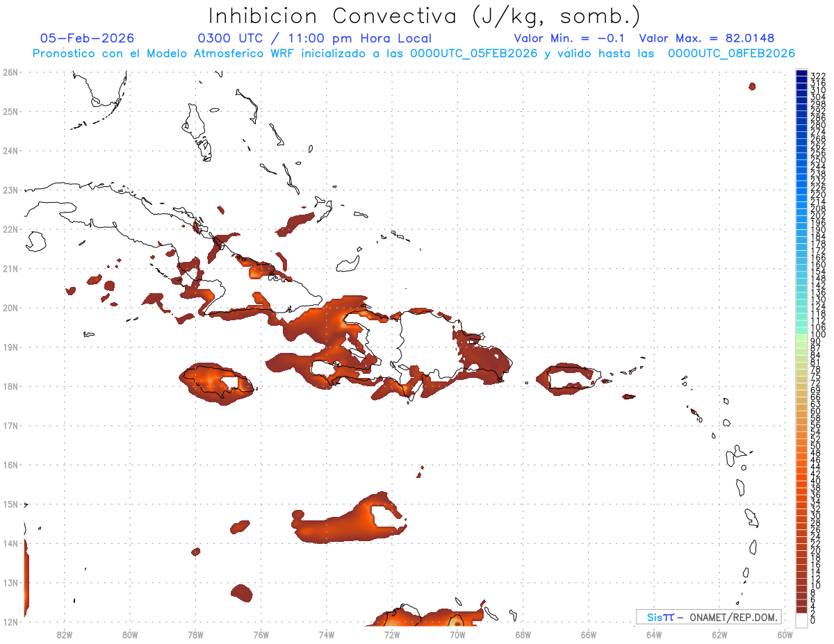Click the "100" value on the color scale
Viewport: 834px width, 644px height.
(x=818, y=335)
